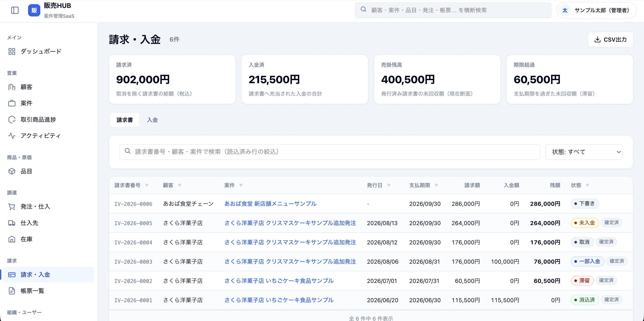Click the invoice search magnifier icon
Image resolution: width=644 pixels, height=321 pixels.
click(127, 151)
